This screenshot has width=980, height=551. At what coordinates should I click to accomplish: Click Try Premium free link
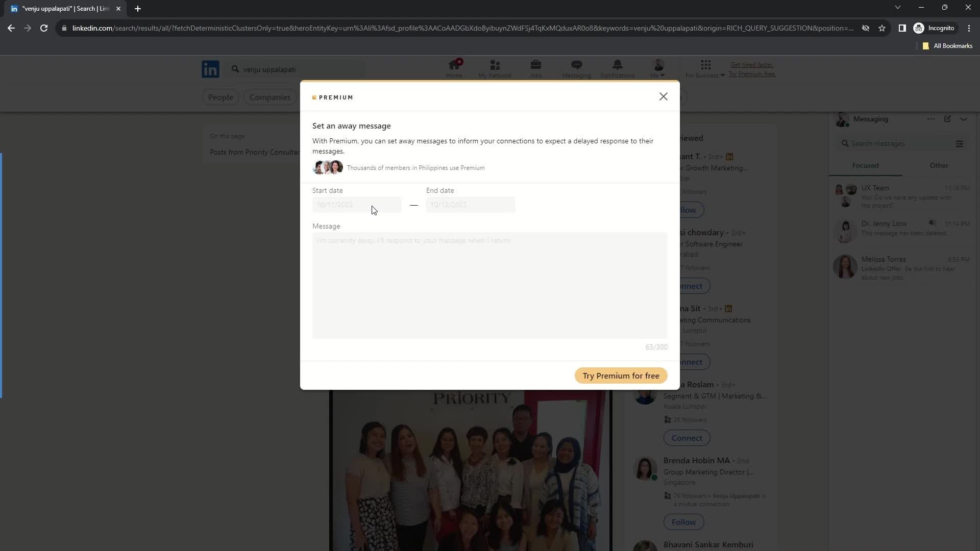752,74
